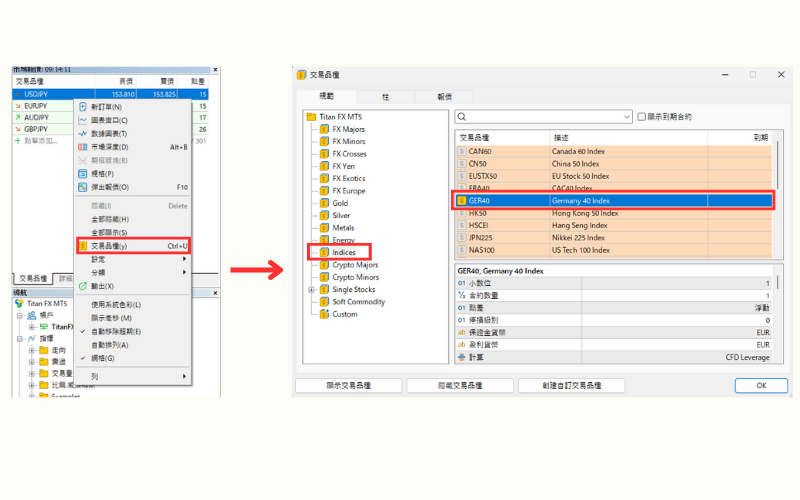Expand the Single Stocks tree node
Screen dimensions: 800x500
tap(311, 290)
